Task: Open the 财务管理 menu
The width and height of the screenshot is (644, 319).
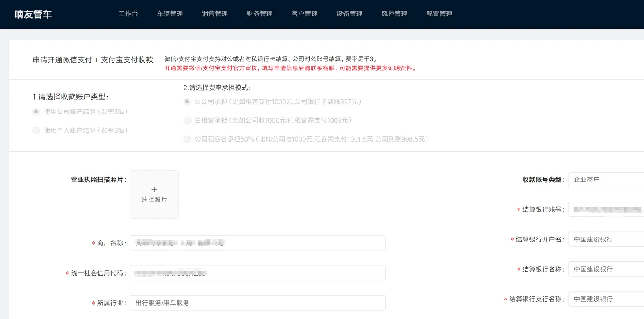Action: point(260,14)
